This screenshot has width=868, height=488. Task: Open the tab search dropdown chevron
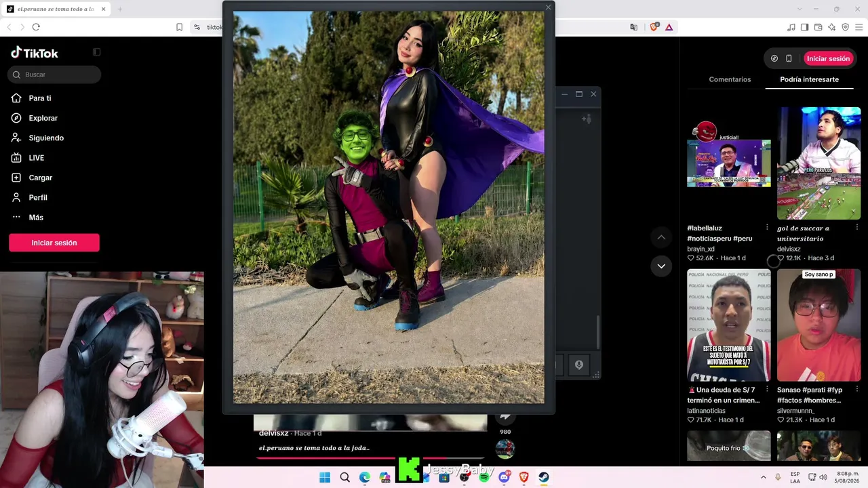pos(800,9)
